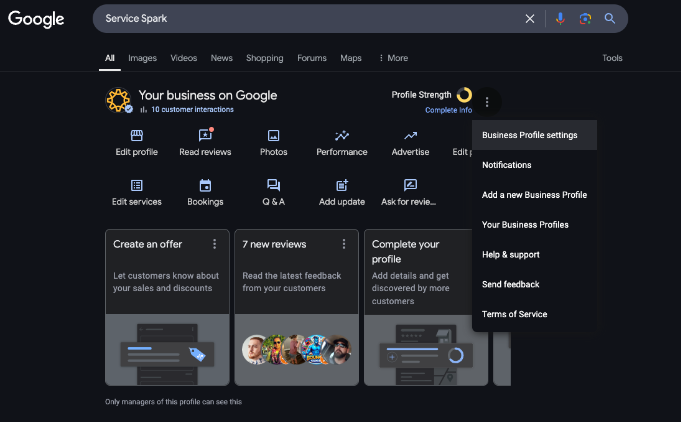Clear the search box text
This screenshot has width=681, height=422.
coord(530,18)
